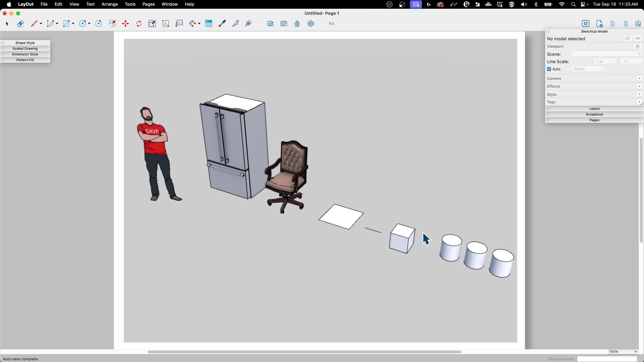Open the user account icon
This screenshot has width=644, height=362.
tap(638, 24)
